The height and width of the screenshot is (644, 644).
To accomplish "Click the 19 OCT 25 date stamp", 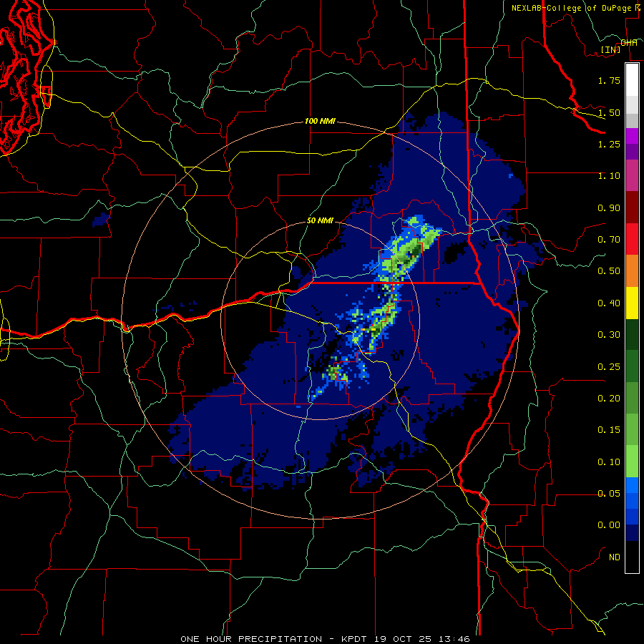I will [x=404, y=639].
